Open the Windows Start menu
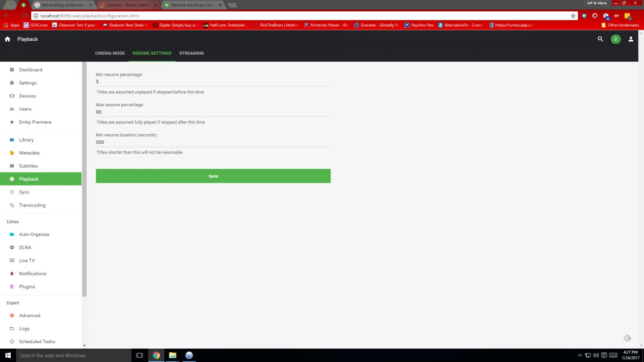The height and width of the screenshot is (362, 644). (8, 355)
